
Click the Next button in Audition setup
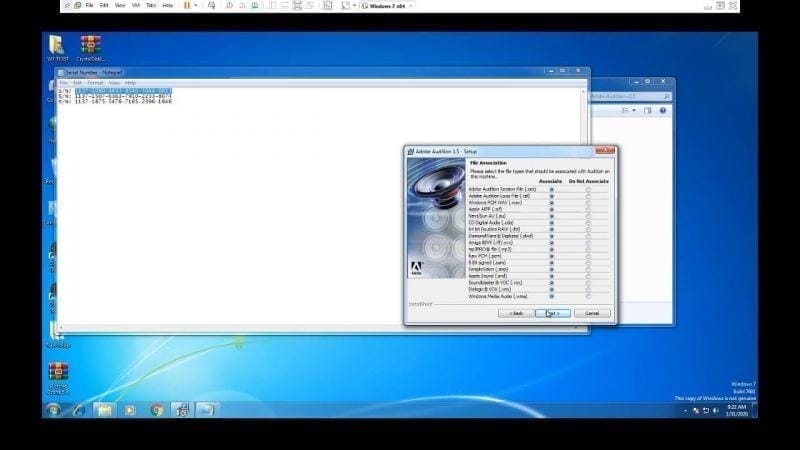[x=553, y=313]
